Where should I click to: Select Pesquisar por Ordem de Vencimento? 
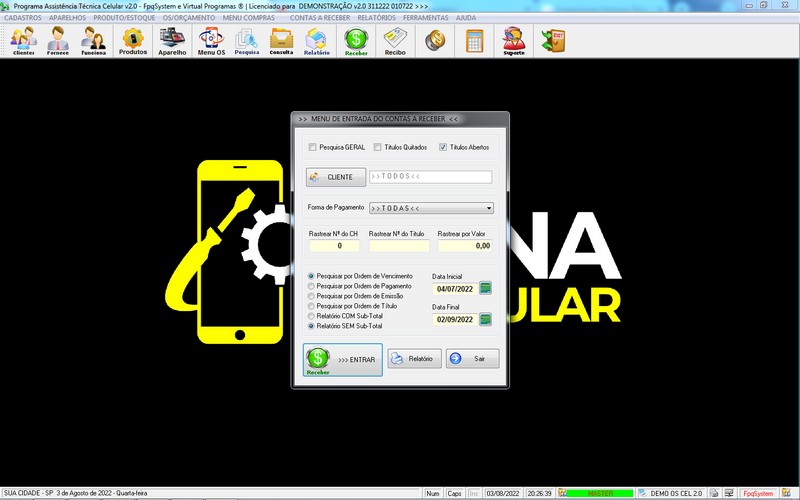(311, 276)
